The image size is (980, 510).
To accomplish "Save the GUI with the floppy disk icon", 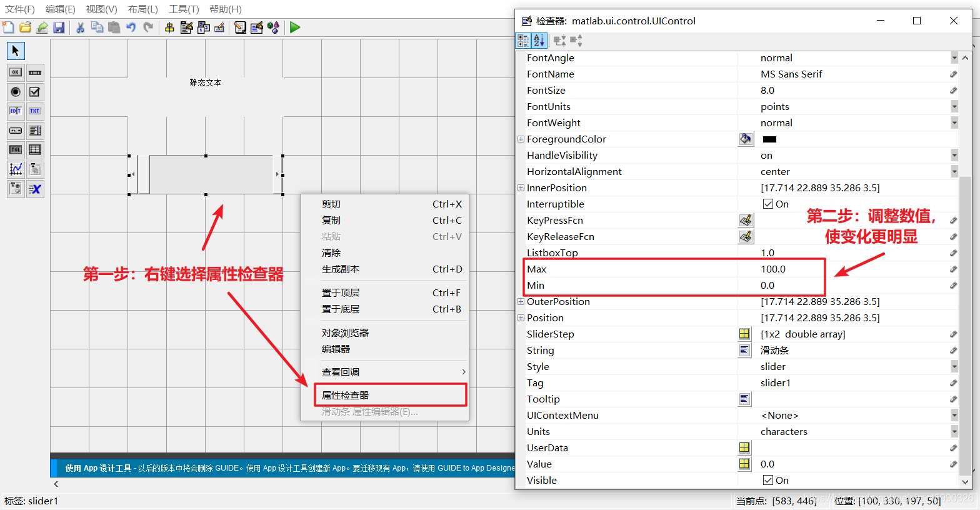I will (x=59, y=27).
